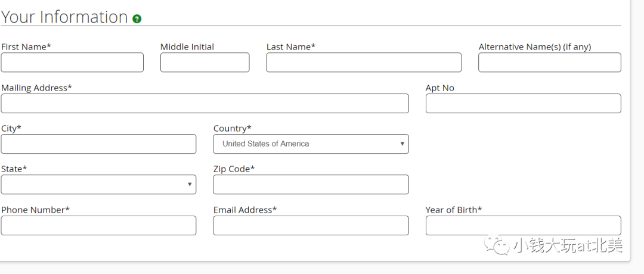Click the Apt No input field
This screenshot has height=274, width=644.
(x=523, y=103)
